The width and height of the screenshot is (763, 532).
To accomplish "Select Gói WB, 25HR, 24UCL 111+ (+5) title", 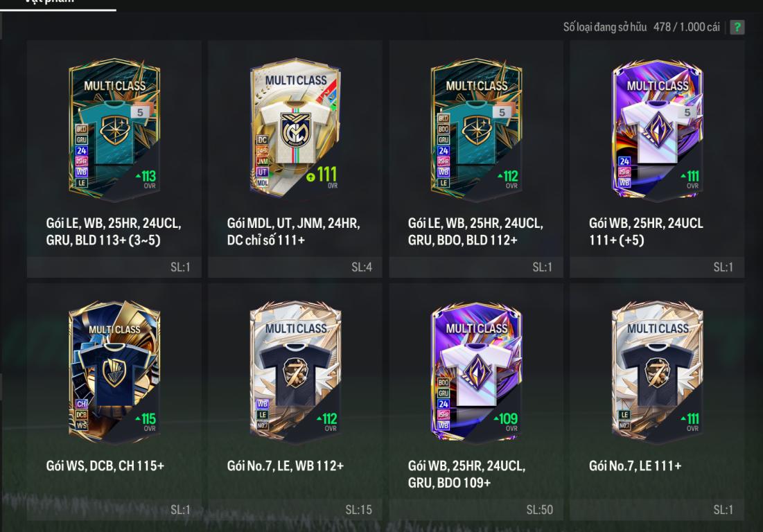I will (646, 231).
